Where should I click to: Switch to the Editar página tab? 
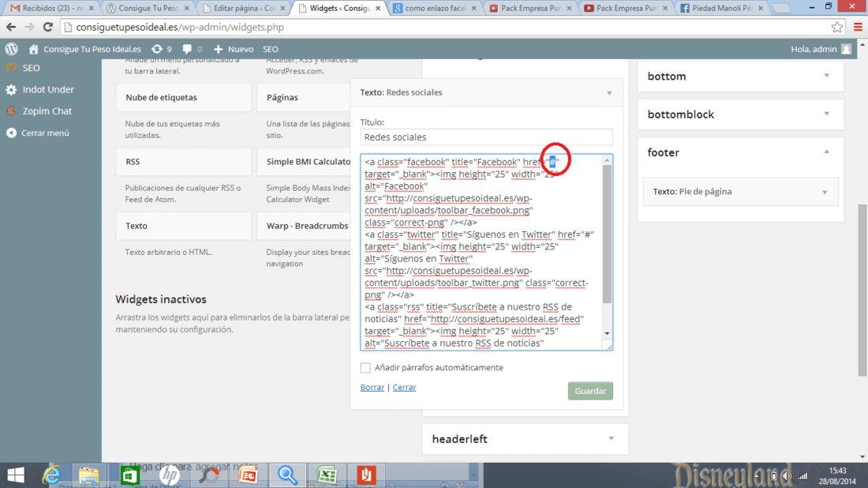pyautogui.click(x=243, y=8)
